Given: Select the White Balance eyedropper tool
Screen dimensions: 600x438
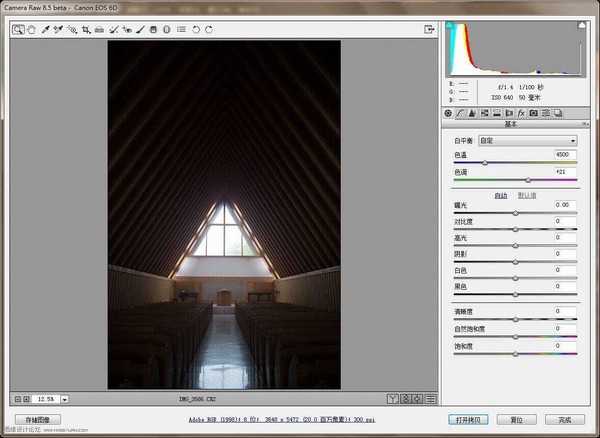Looking at the screenshot, I should [x=45, y=30].
